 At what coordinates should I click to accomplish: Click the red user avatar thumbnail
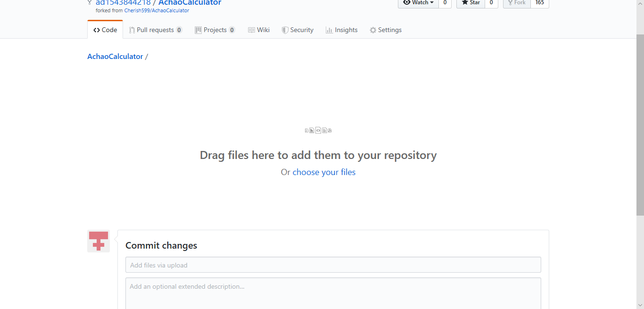point(99,241)
